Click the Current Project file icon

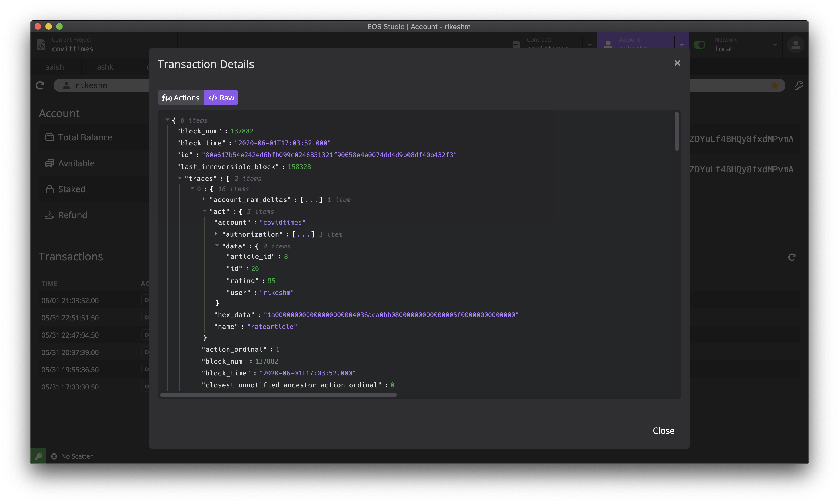41,45
